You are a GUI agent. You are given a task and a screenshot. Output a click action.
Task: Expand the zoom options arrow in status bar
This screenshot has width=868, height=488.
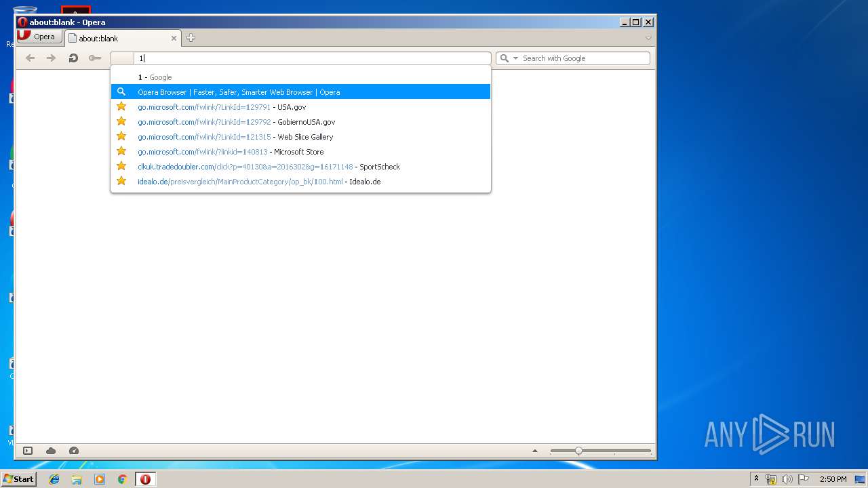[534, 451]
